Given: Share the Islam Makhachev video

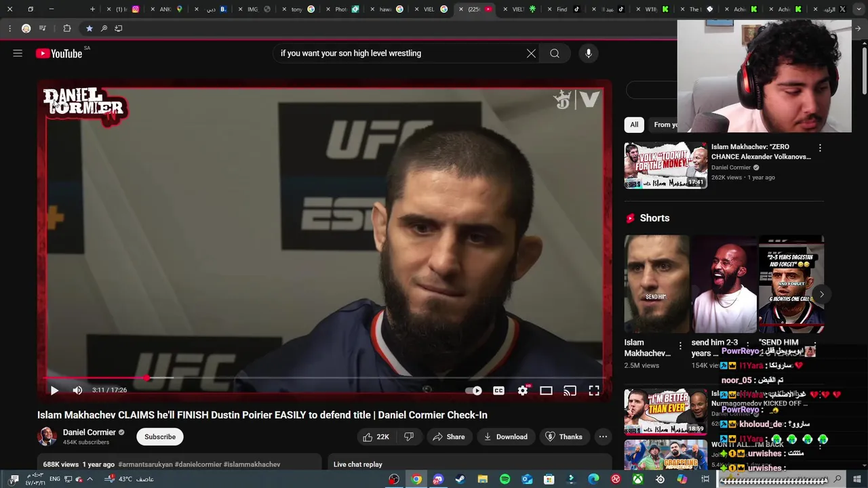Looking at the screenshot, I should click(x=448, y=437).
